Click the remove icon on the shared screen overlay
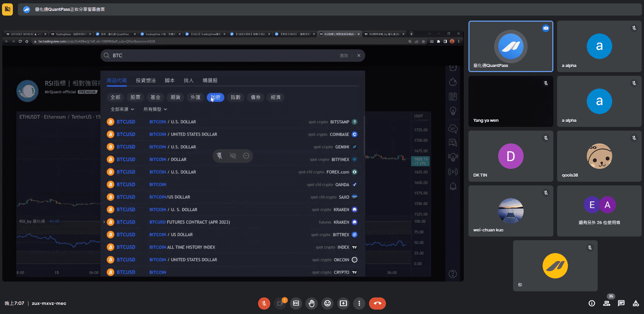The image size is (644, 314). point(246,156)
